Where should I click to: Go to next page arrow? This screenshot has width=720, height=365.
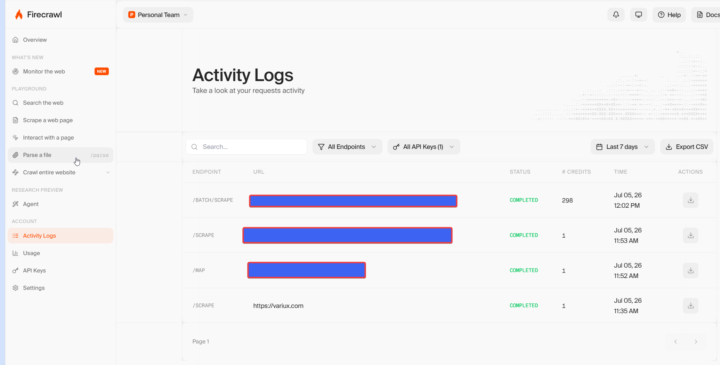click(x=696, y=342)
